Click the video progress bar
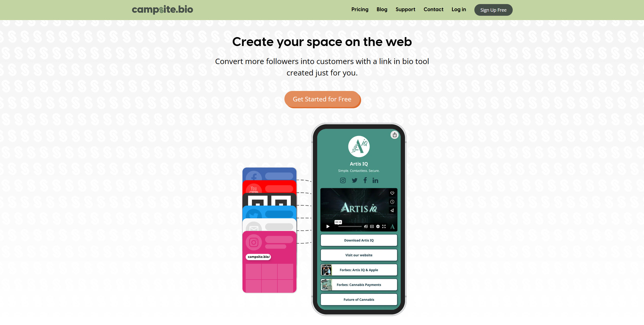This screenshot has height=325, width=644. click(350, 226)
